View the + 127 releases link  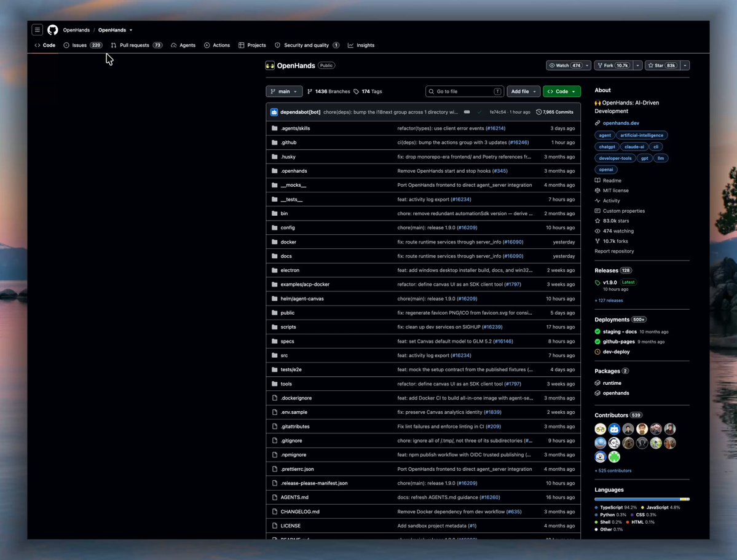pos(609,301)
